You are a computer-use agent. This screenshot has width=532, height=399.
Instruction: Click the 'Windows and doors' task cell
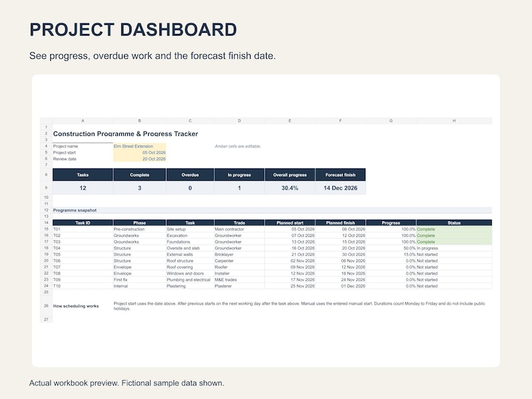click(190, 273)
